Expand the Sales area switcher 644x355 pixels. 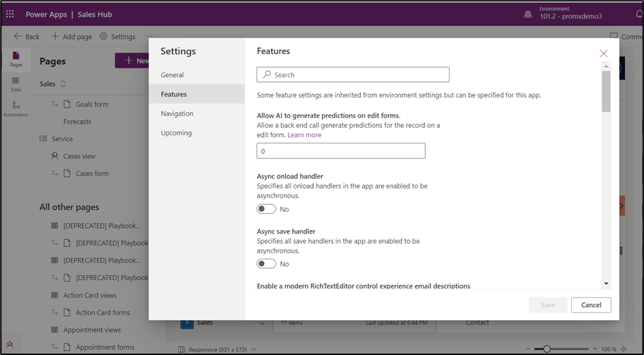tap(53, 84)
